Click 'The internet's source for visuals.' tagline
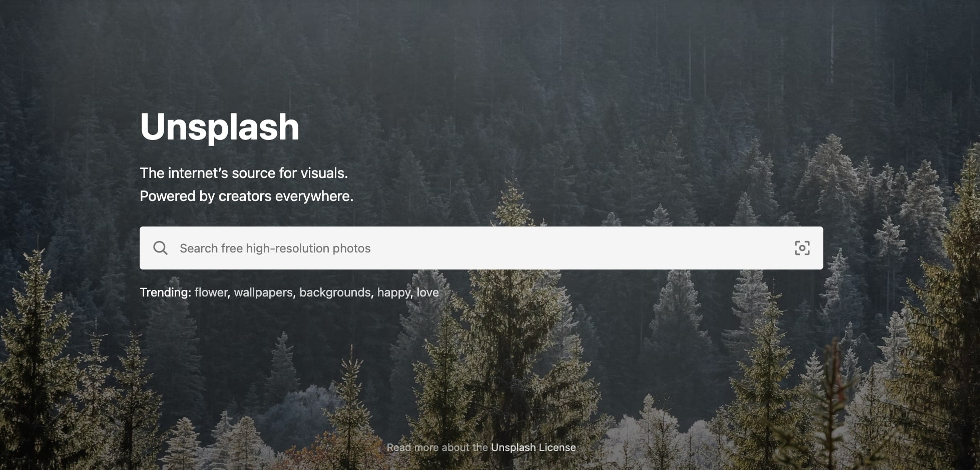 coord(244,173)
